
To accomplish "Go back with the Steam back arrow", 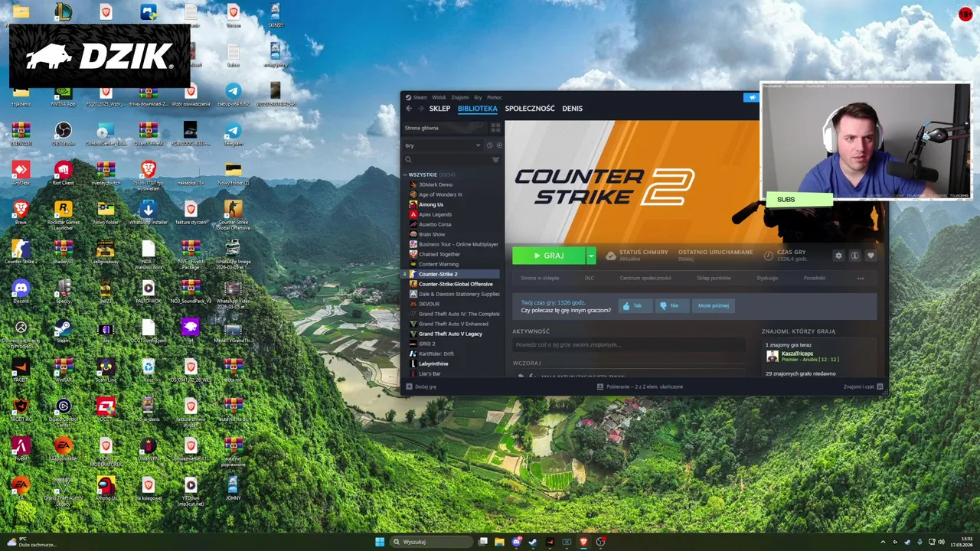I will point(409,109).
